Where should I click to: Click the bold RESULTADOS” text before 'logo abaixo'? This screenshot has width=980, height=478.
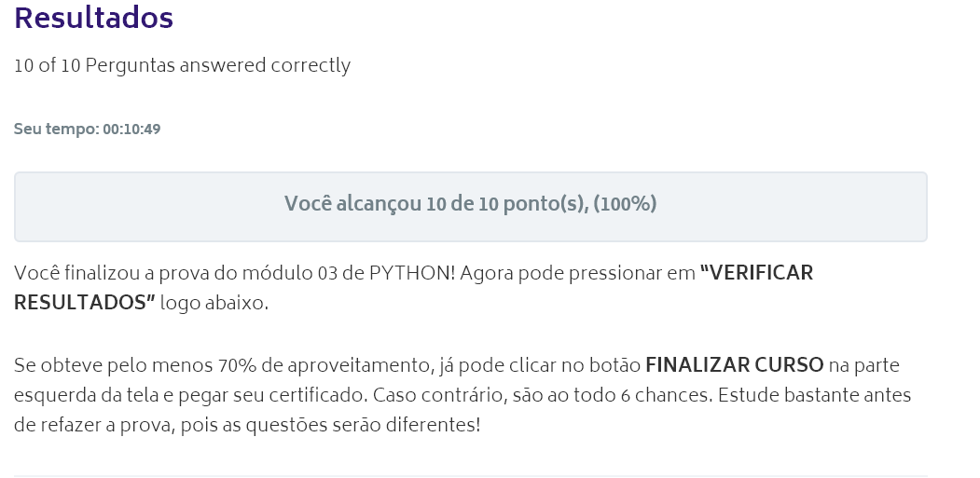click(x=84, y=303)
